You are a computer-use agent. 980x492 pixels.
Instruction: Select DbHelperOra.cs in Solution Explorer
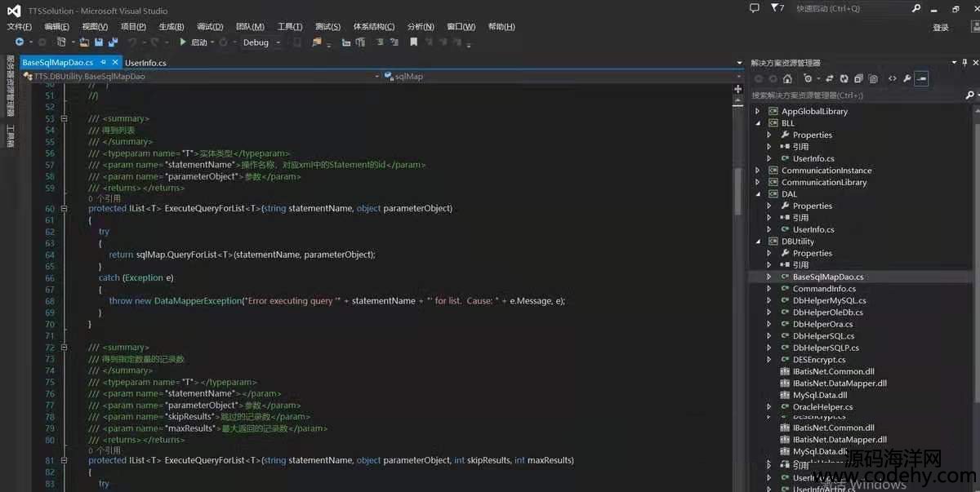(x=822, y=324)
